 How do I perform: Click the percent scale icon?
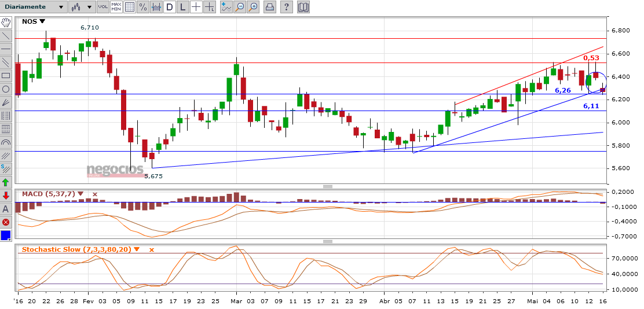(142, 7)
